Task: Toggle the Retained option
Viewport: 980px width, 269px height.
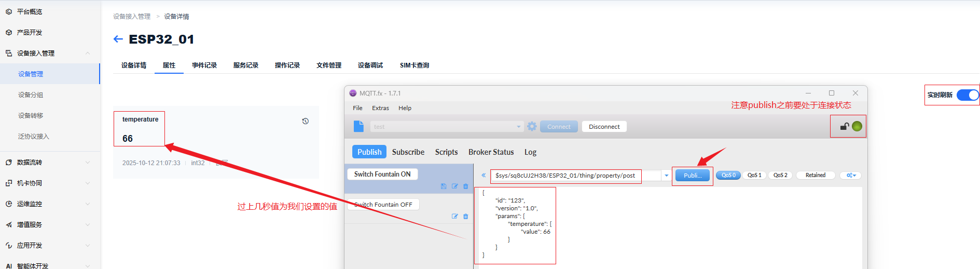Action: [x=816, y=176]
